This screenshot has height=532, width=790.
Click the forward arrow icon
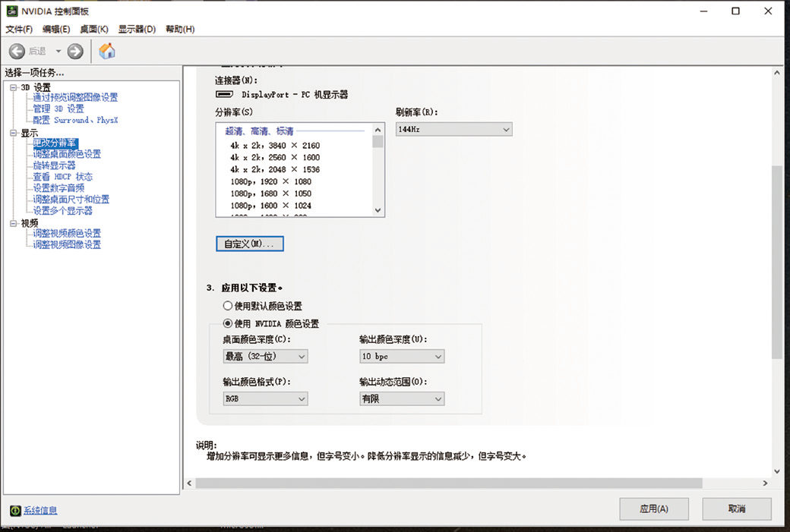pyautogui.click(x=75, y=51)
